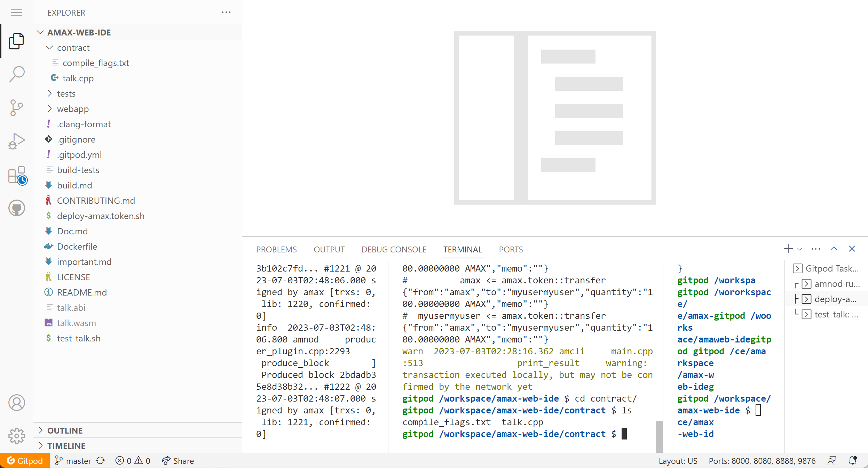The width and height of the screenshot is (868, 468).
Task: Open the Manage settings gear
Action: (17, 436)
